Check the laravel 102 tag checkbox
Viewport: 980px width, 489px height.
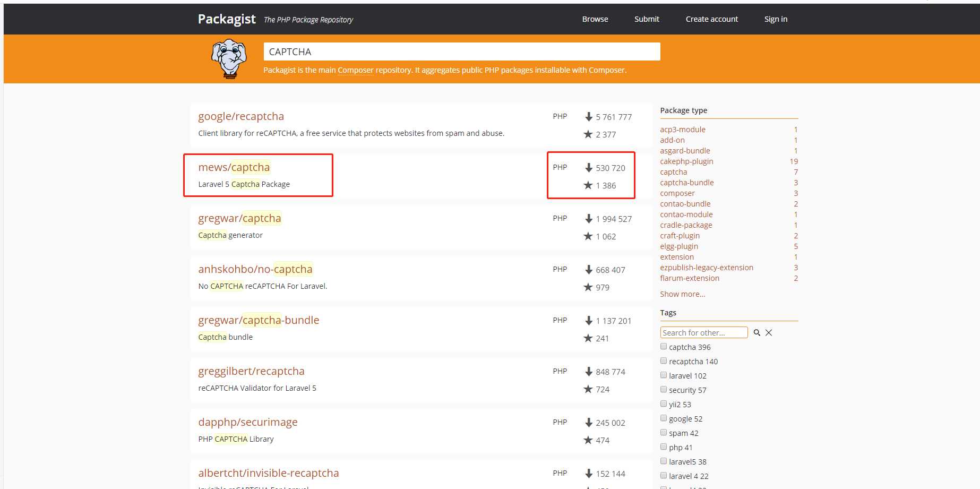[x=664, y=375]
